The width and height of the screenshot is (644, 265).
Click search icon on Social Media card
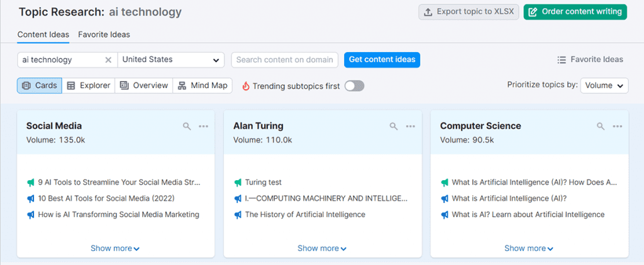(187, 126)
